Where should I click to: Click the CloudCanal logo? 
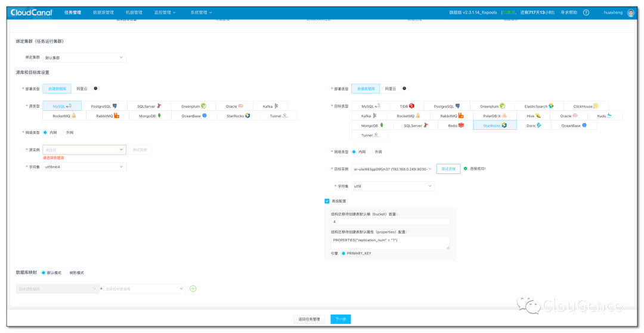click(x=32, y=13)
